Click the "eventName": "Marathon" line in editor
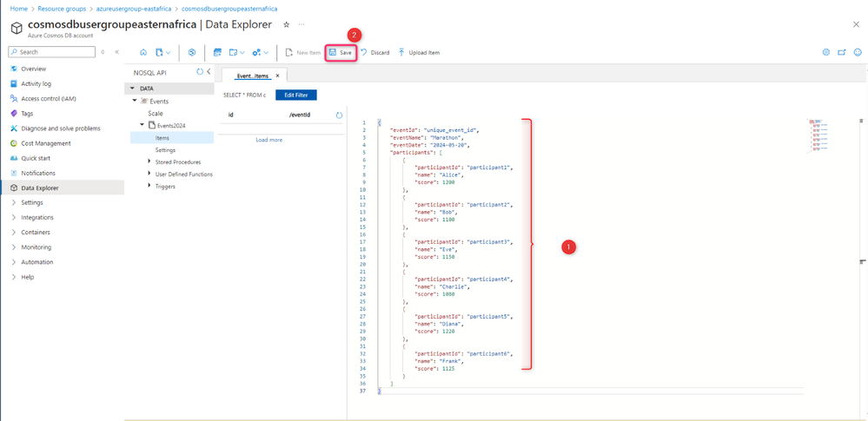This screenshot has height=421, width=868. click(426, 137)
